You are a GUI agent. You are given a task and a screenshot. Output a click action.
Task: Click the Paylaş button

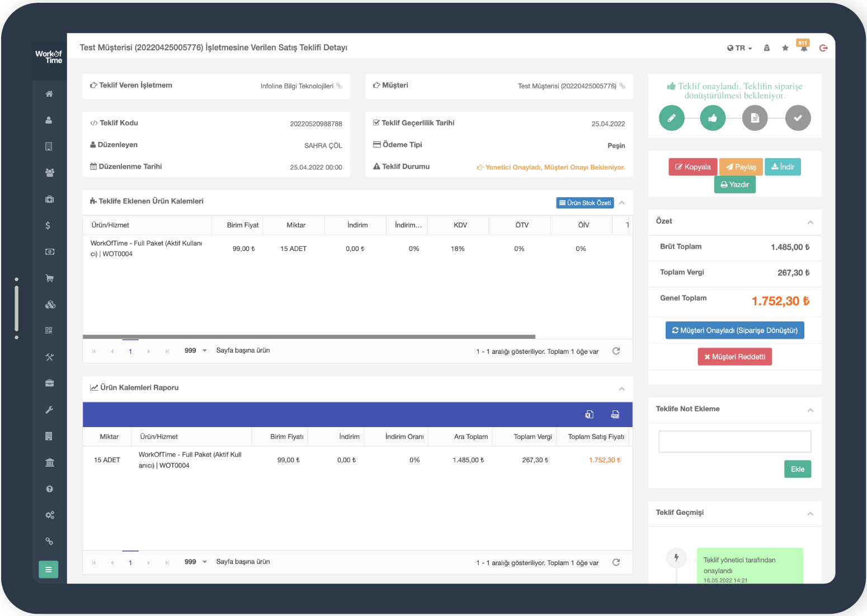[741, 167]
